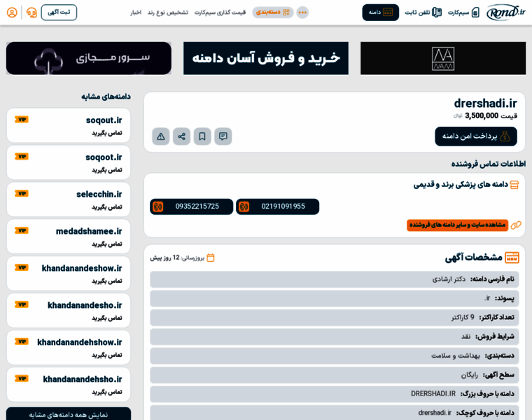Click the مشخصات آگهی domain icon
This screenshot has width=532, height=420.
point(512,258)
